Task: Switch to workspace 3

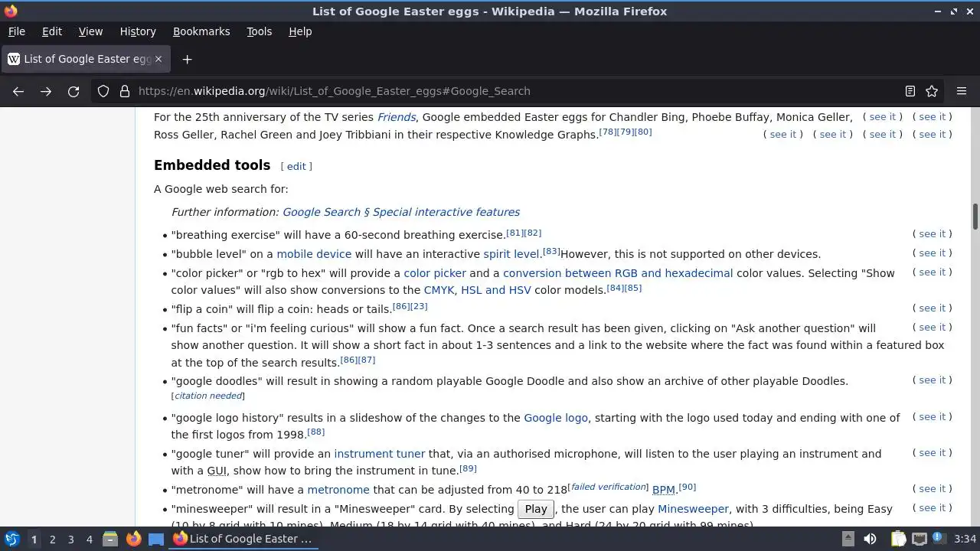Action: coord(70,539)
